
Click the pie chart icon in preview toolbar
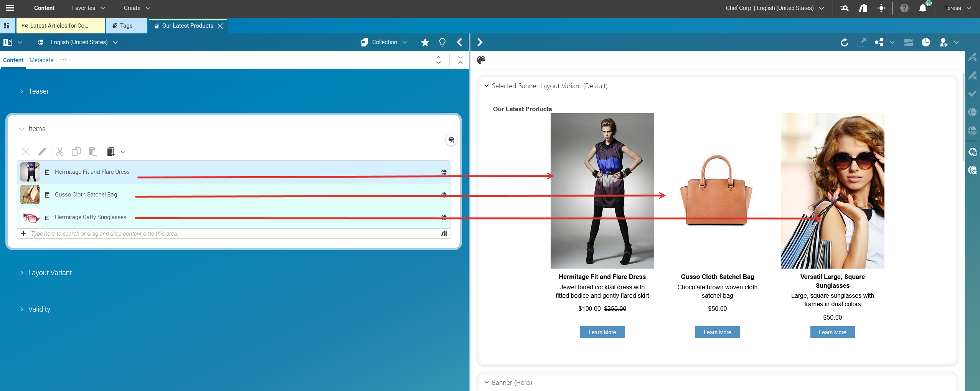(926, 42)
